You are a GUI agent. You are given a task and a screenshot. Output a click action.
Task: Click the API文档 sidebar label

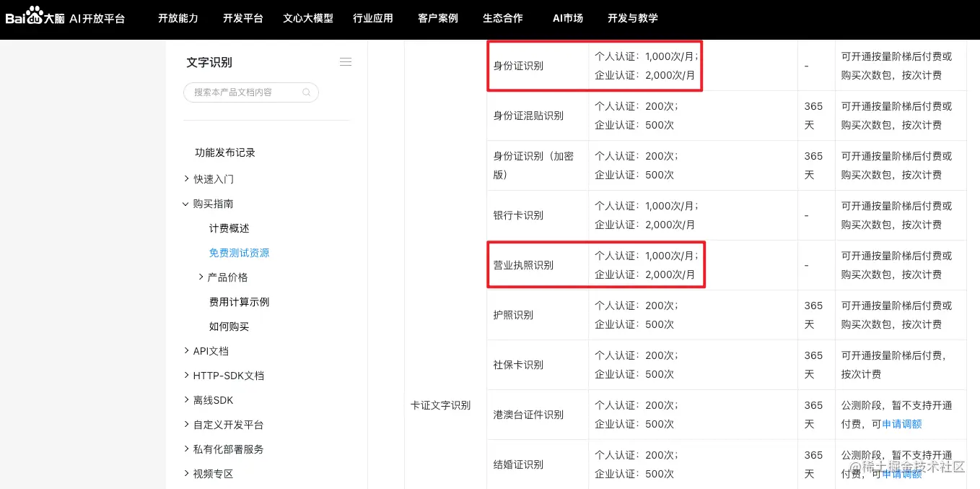(x=211, y=351)
